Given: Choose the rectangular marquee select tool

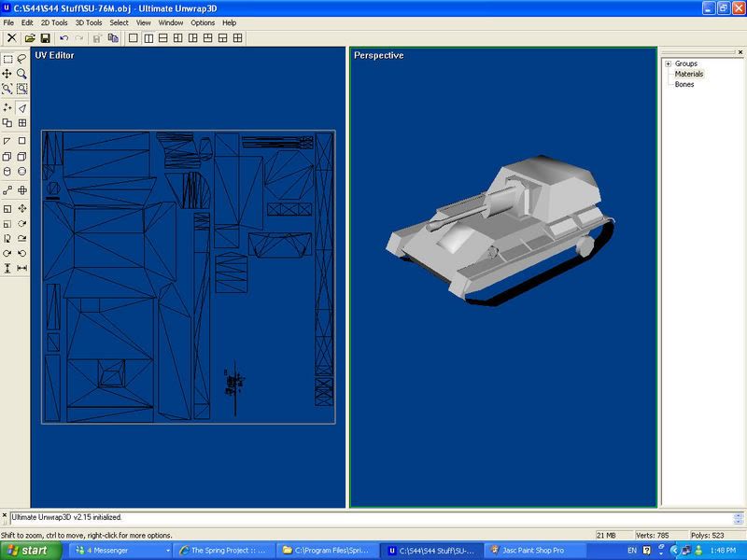Looking at the screenshot, I should point(7,59).
